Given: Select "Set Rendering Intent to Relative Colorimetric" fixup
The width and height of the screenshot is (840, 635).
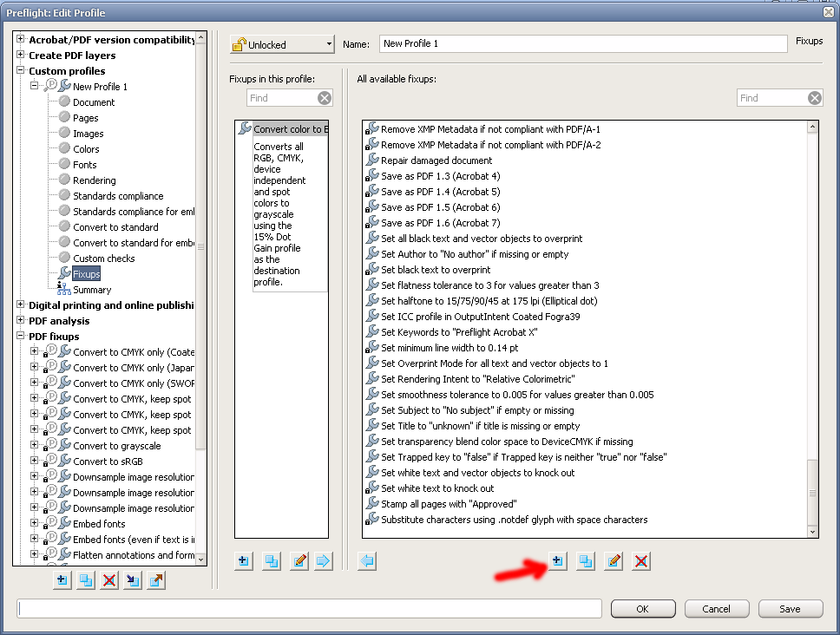Looking at the screenshot, I should coord(478,379).
